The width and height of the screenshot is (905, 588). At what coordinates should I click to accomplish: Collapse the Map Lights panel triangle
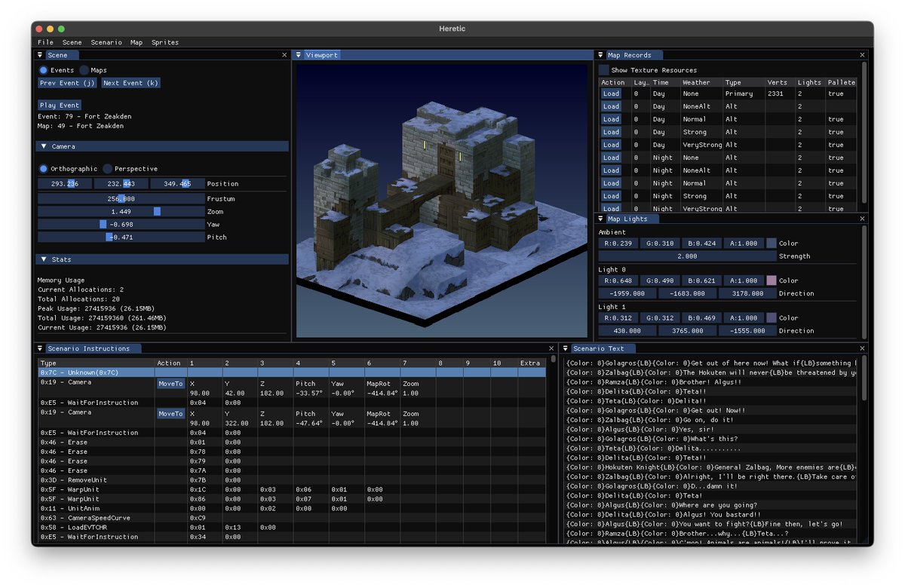(x=601, y=219)
